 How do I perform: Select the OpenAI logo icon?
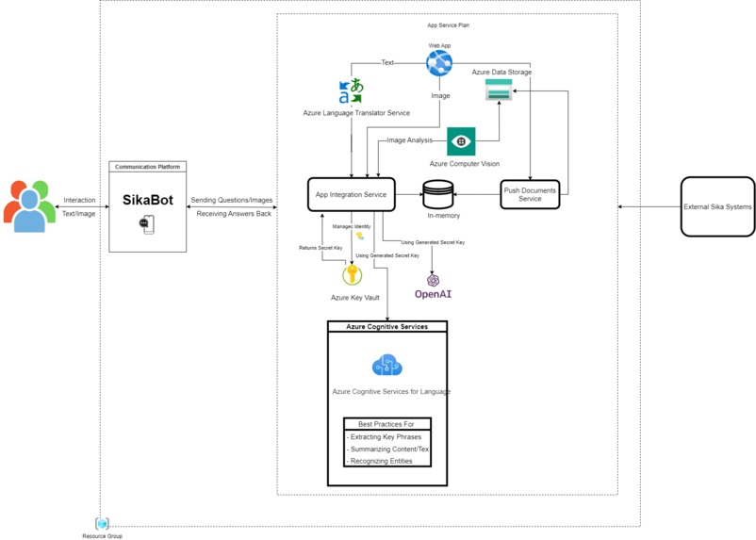coord(433,280)
